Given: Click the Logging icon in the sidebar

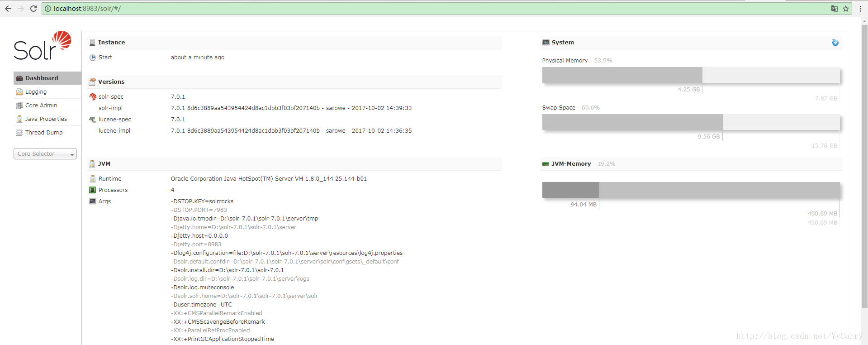Looking at the screenshot, I should click(x=19, y=92).
